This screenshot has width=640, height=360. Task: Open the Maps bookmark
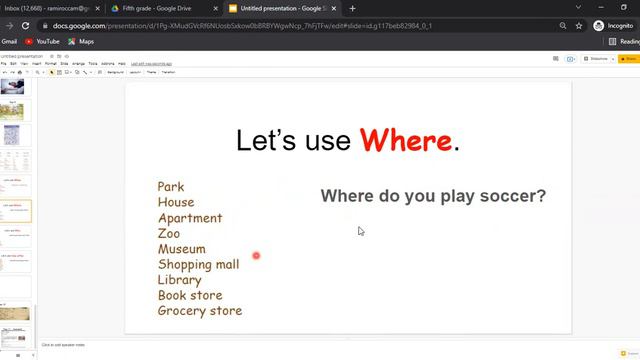[81, 42]
